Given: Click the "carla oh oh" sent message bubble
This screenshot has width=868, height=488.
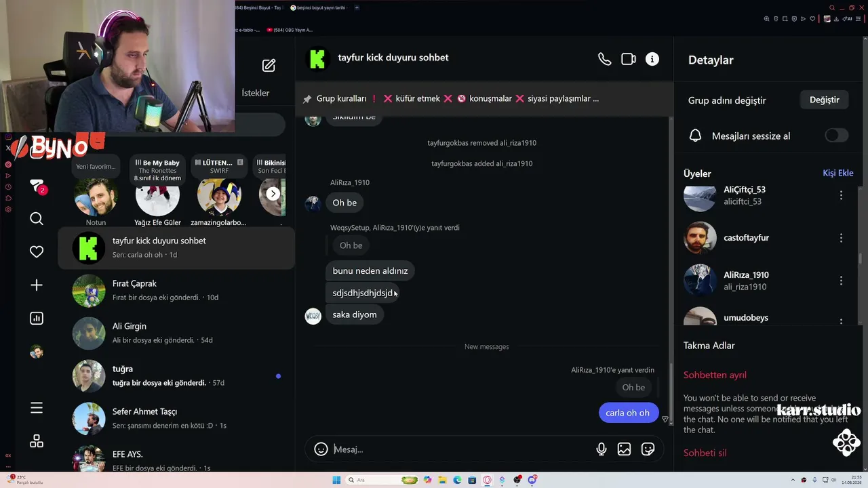Looking at the screenshot, I should pos(628,413).
